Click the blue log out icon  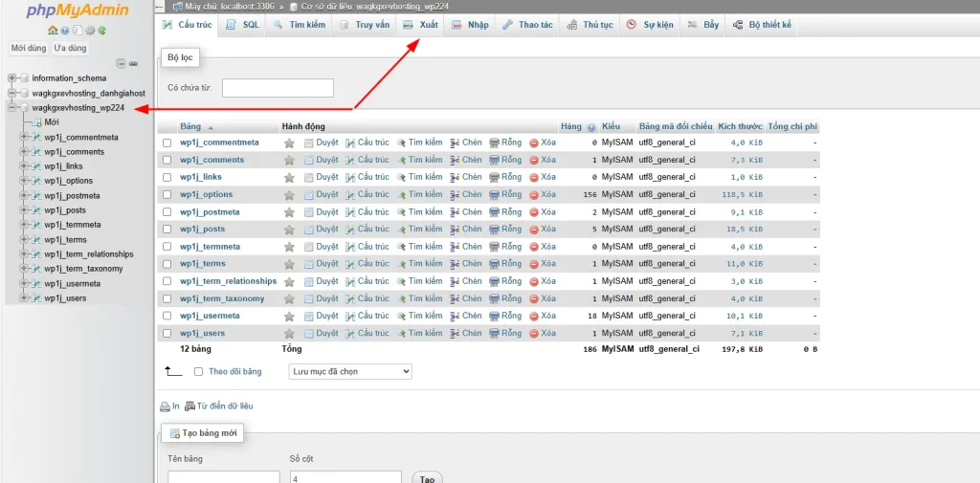65,30
